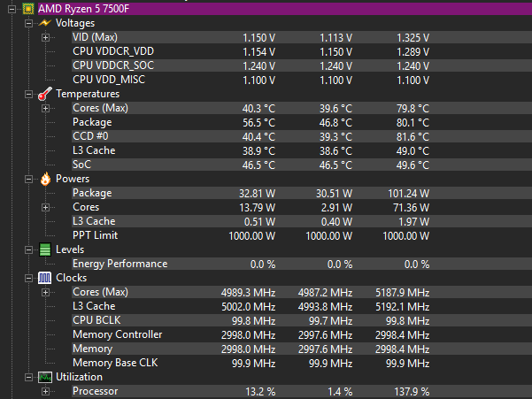This screenshot has width=532, height=399.
Task: Click the 56.5 °C Package current value
Action: click(x=258, y=122)
